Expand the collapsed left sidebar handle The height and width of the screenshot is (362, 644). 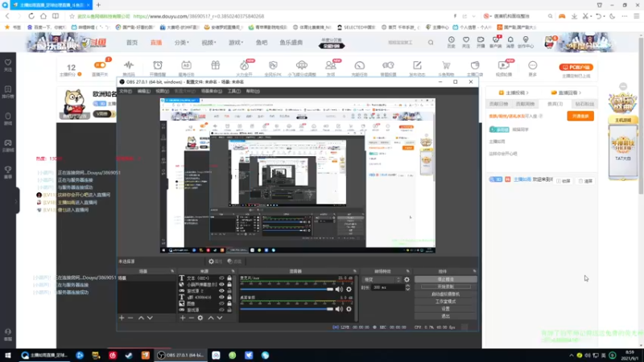[16, 200]
